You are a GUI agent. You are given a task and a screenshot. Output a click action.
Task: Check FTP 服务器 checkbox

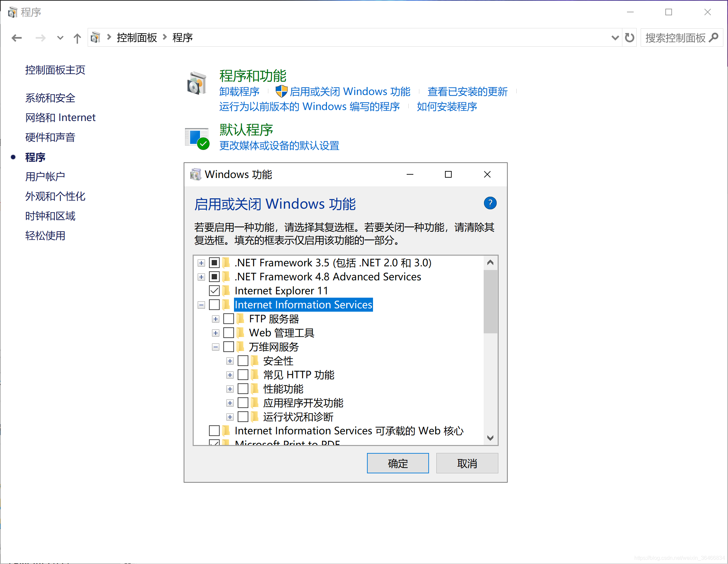click(229, 319)
